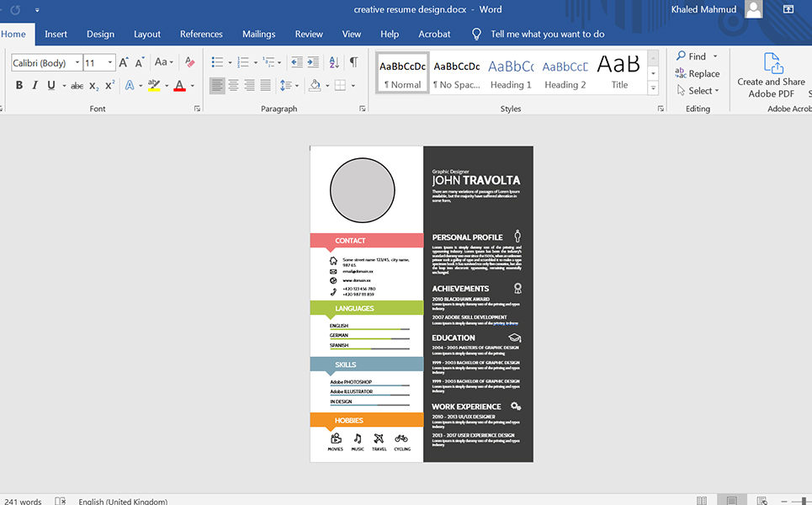Click the Sort A-Z icon
The image size is (812, 505).
tap(334, 62)
